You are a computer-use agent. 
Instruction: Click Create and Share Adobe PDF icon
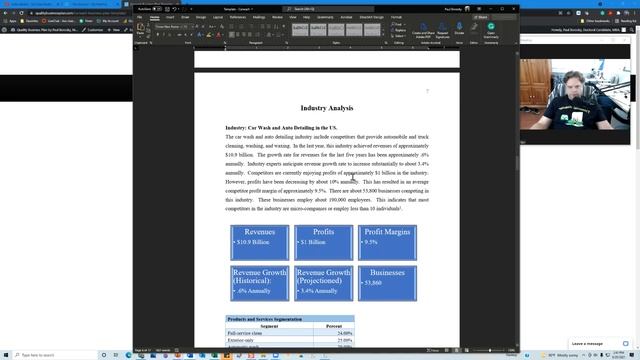tap(423, 30)
